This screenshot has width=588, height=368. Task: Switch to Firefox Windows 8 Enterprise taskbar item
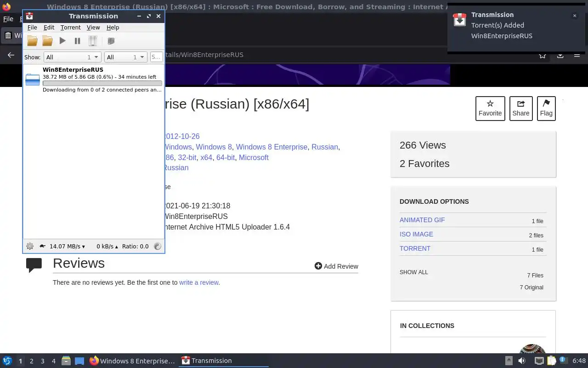click(x=132, y=361)
